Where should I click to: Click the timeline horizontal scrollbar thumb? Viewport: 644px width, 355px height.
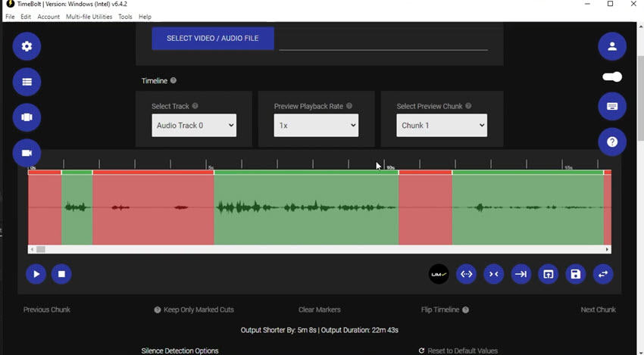coord(41,249)
